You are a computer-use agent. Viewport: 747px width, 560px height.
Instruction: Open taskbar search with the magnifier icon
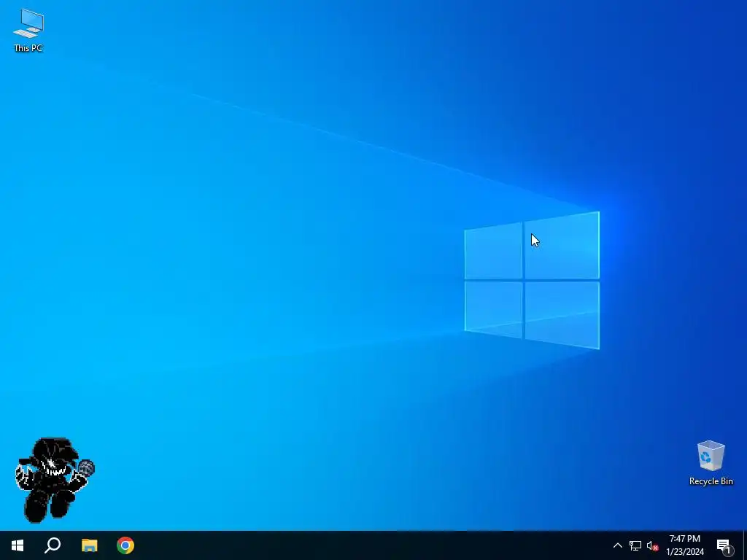(x=53, y=545)
